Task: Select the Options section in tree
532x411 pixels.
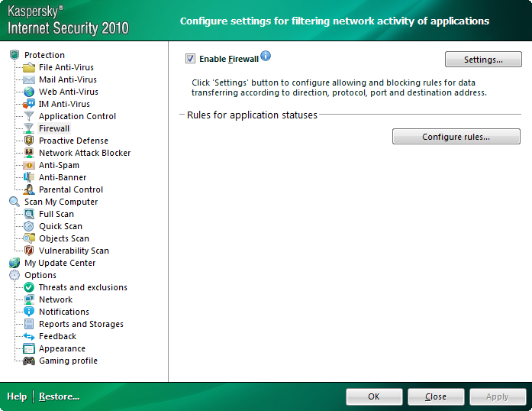Action: [x=40, y=275]
